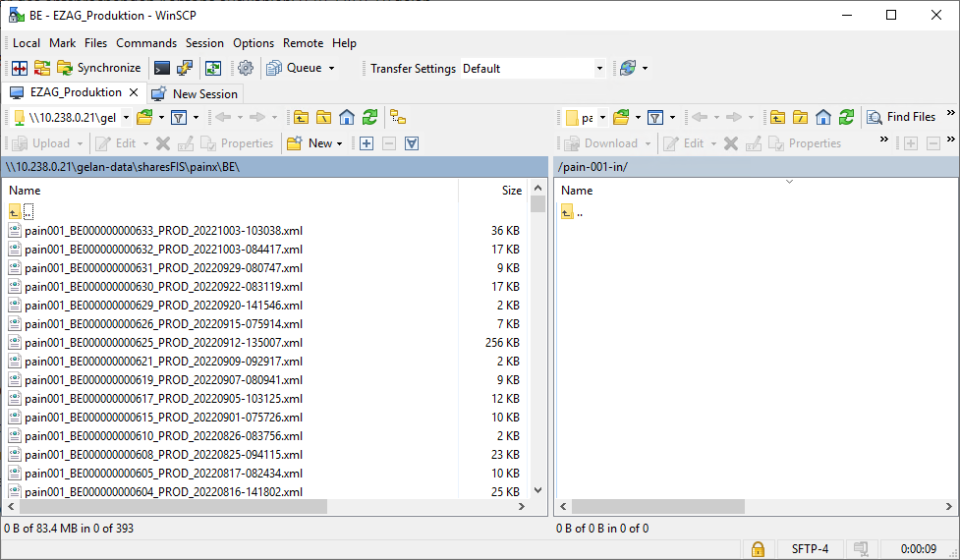Open remote directory selector dropdown

point(602,118)
